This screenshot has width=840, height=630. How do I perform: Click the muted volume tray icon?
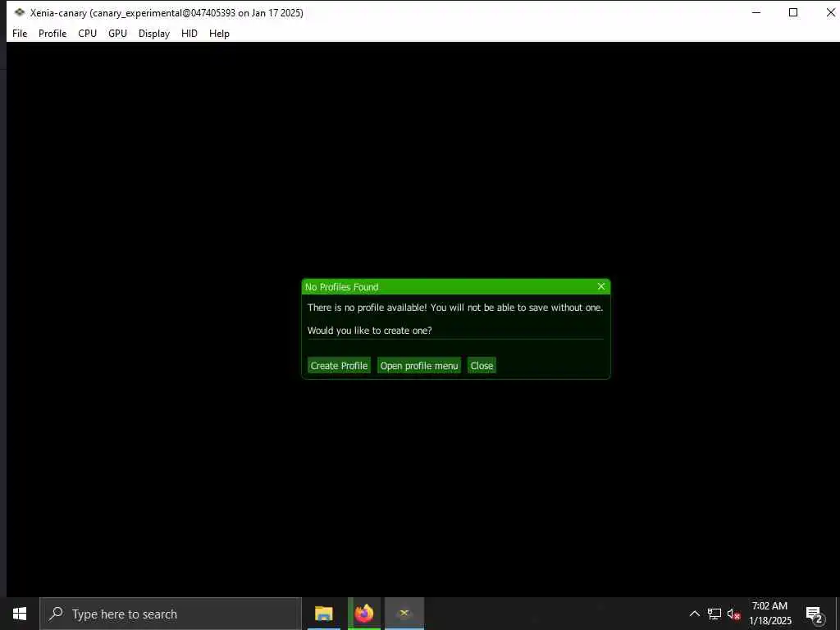(734, 614)
